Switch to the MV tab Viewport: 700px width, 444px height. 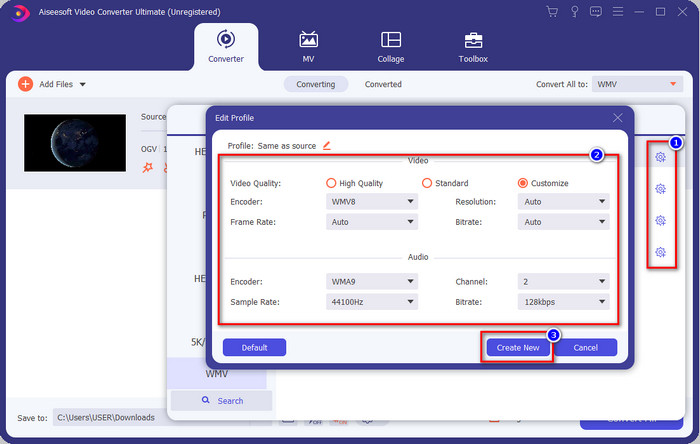[x=308, y=47]
